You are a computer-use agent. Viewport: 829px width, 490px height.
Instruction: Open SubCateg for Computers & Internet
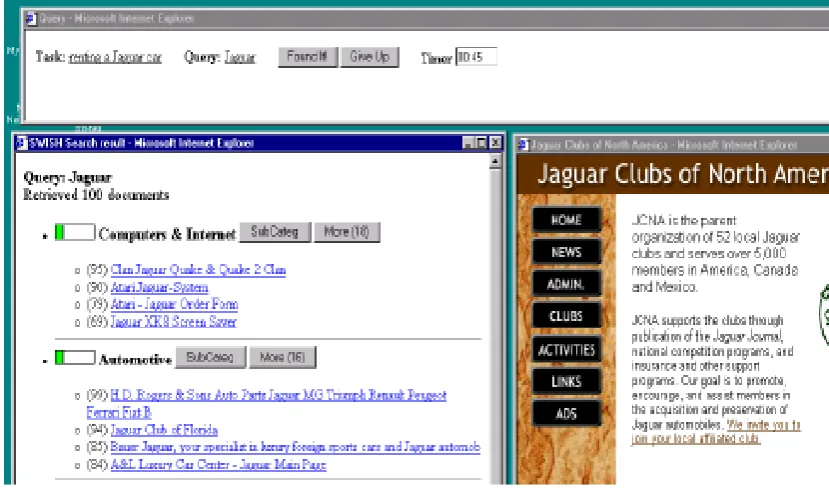pos(275,232)
